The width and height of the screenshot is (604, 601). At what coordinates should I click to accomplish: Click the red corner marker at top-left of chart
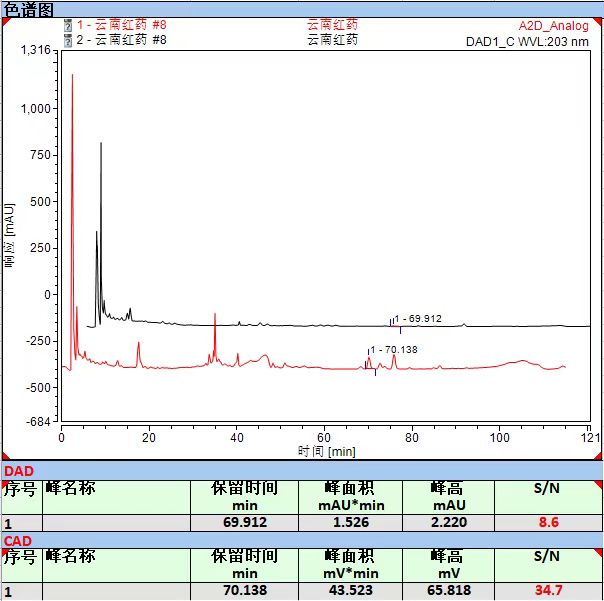tap(6, 21)
